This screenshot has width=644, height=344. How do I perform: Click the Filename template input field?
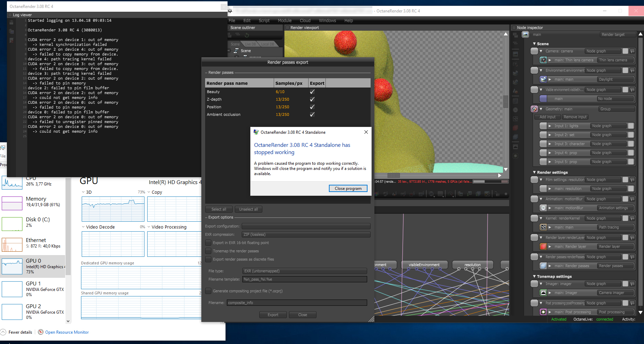[305, 279]
